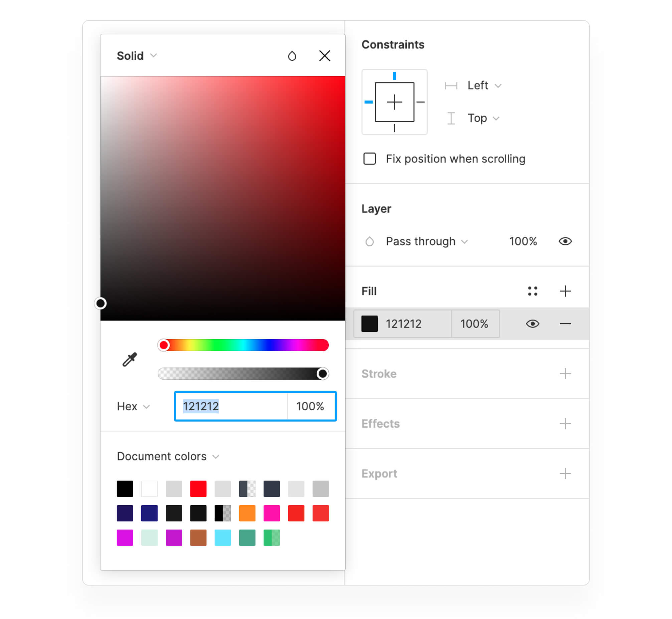Add export setting with plus icon
Image resolution: width=672 pixels, height=619 pixels.
tap(565, 474)
